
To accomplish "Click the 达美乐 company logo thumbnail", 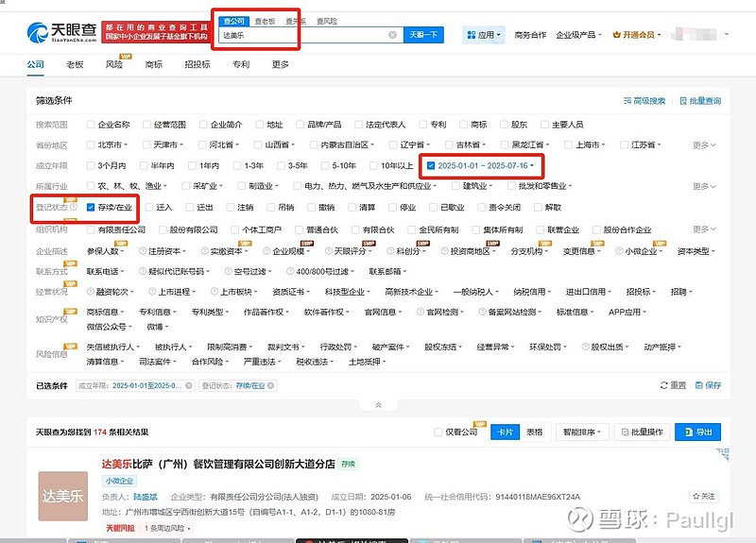I will click(63, 496).
